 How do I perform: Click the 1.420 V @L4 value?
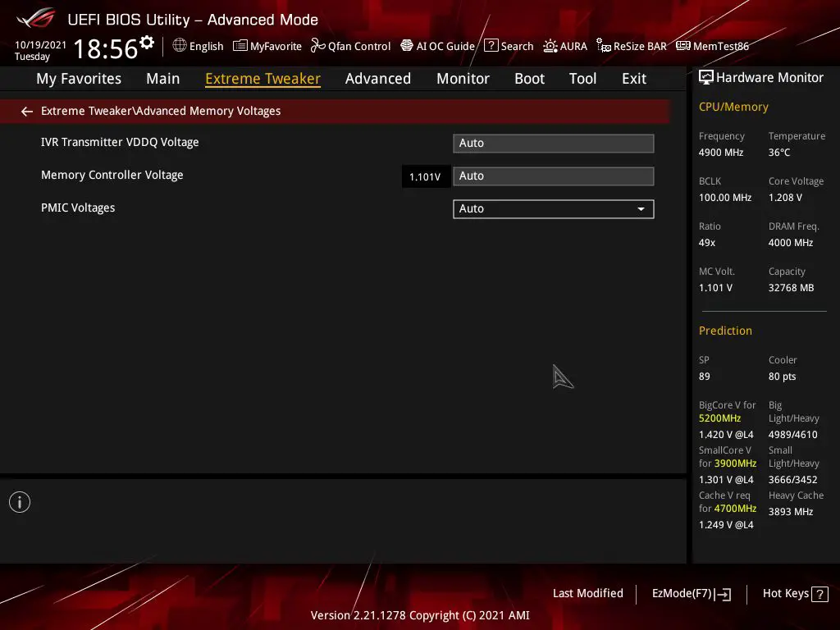point(727,435)
